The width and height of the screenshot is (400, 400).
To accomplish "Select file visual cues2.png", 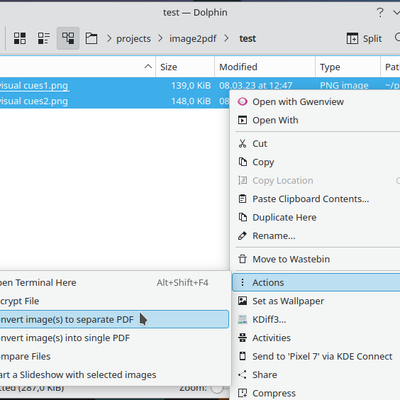I will (34, 101).
